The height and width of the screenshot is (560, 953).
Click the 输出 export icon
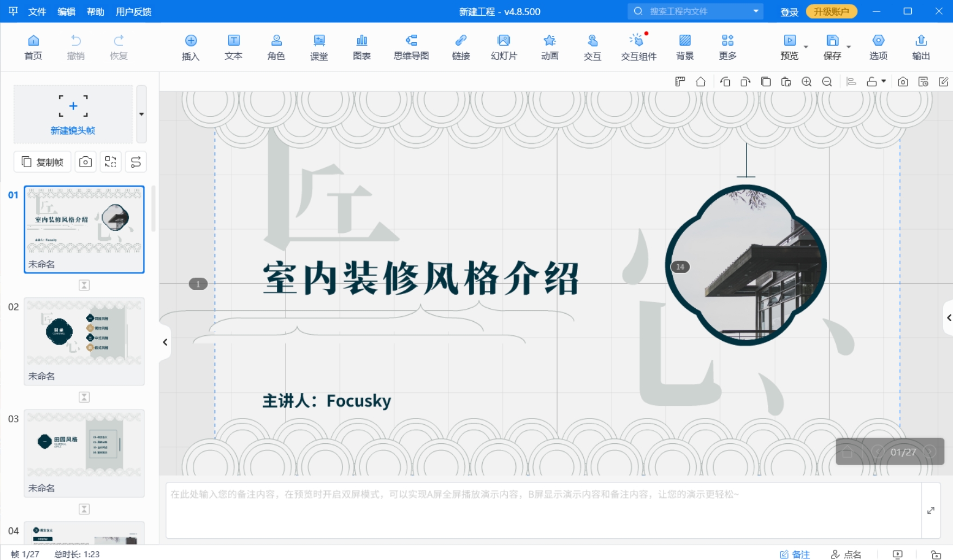click(x=921, y=47)
